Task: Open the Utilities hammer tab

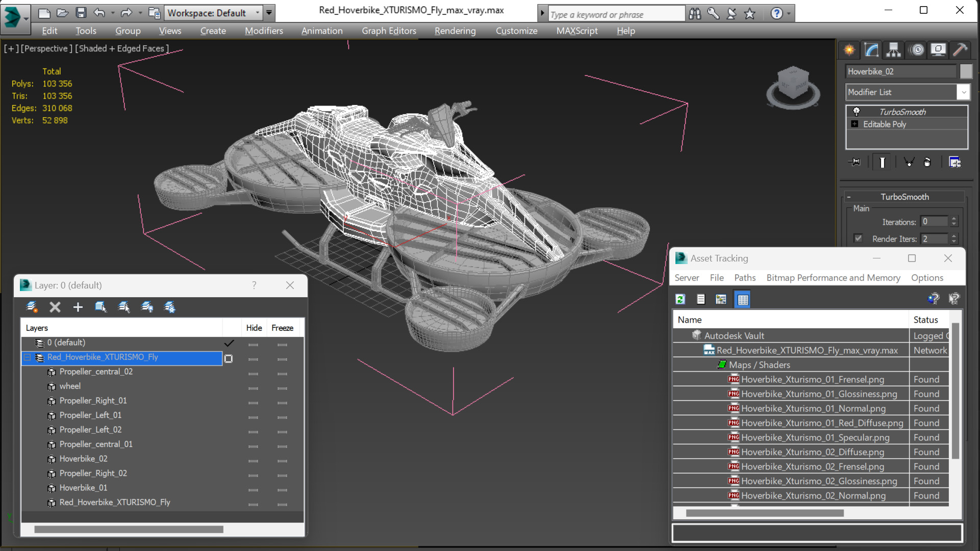Action: pos(960,50)
